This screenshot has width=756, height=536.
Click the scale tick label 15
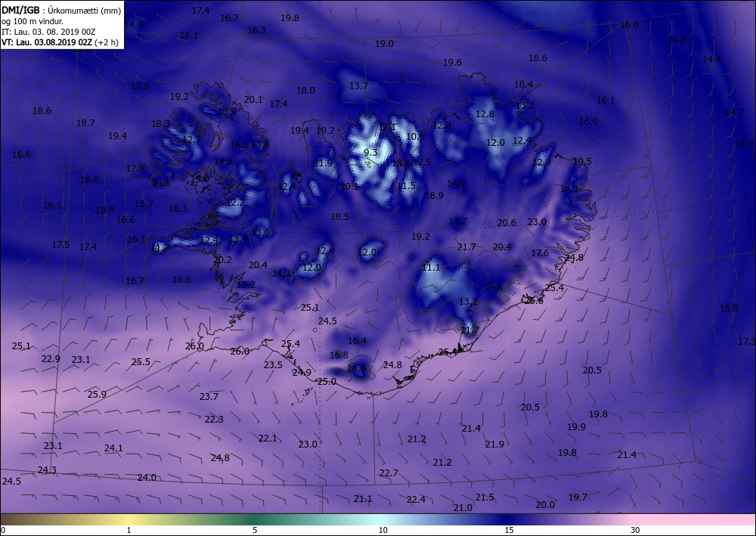point(509,530)
